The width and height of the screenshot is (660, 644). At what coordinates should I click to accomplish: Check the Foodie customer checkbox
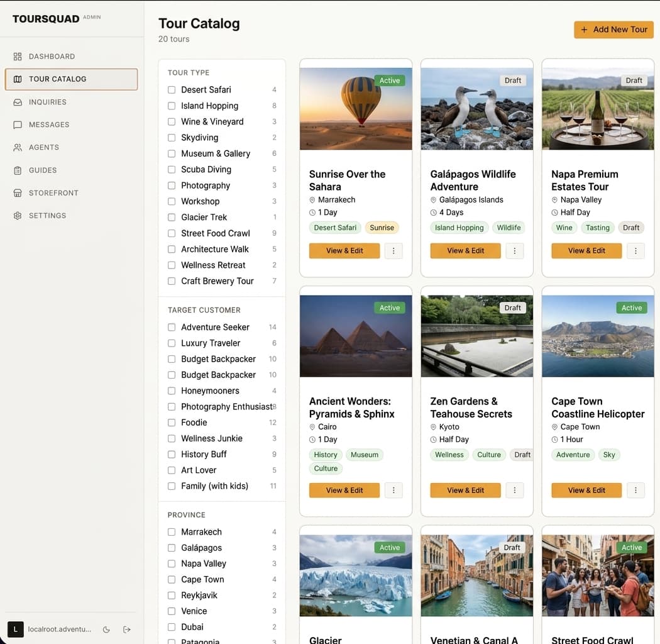[172, 423]
